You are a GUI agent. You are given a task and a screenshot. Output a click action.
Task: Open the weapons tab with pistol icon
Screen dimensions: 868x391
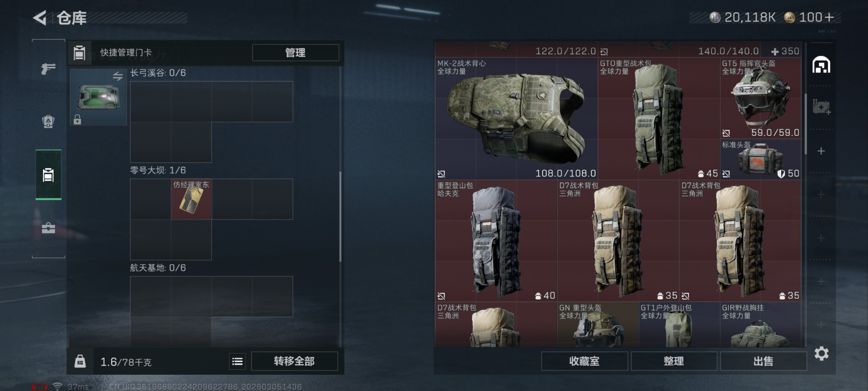click(x=48, y=69)
